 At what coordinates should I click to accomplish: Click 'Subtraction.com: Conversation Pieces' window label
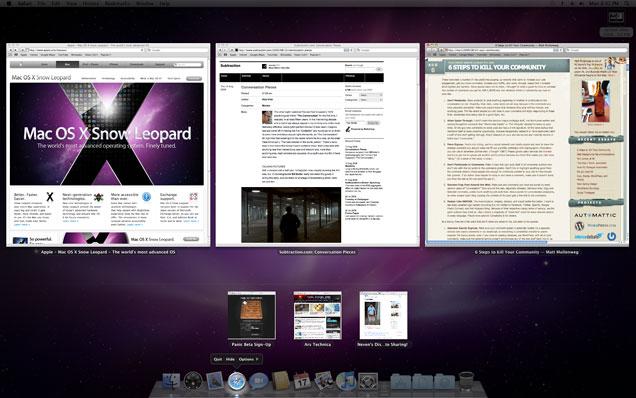(x=317, y=252)
